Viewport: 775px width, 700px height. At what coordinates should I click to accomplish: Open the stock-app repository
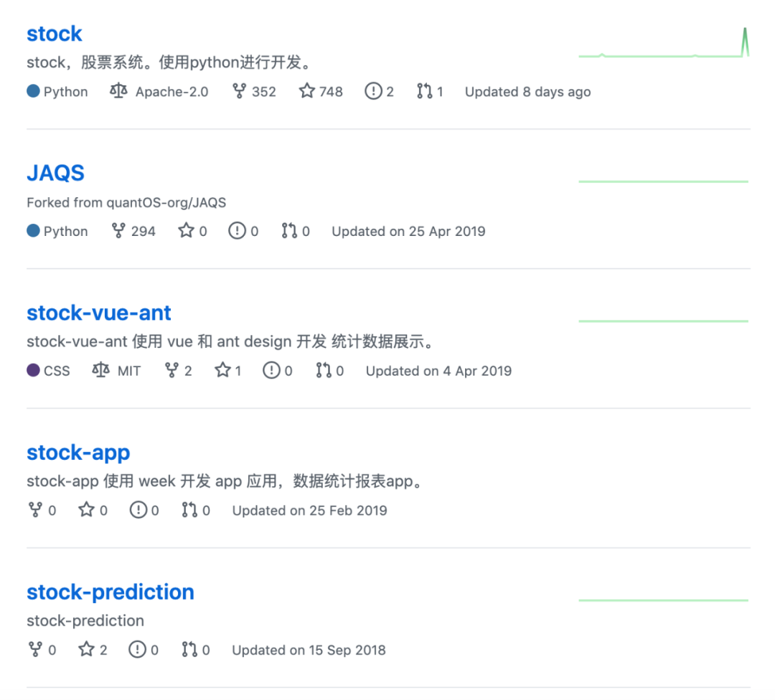coord(78,453)
